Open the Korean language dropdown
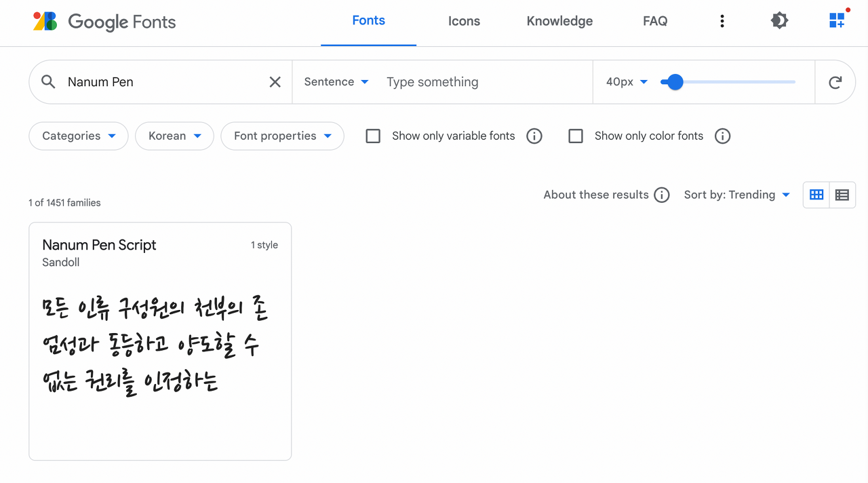This screenshot has height=483, width=868. click(175, 136)
